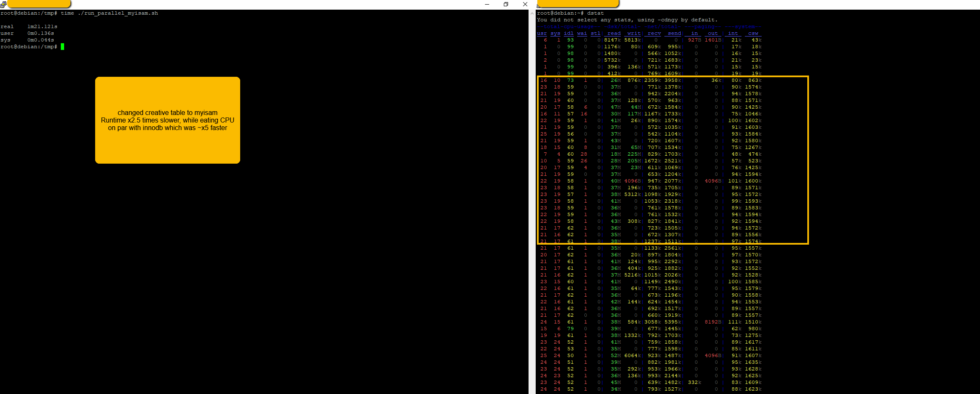Restore down the left terminal window

coord(506,4)
